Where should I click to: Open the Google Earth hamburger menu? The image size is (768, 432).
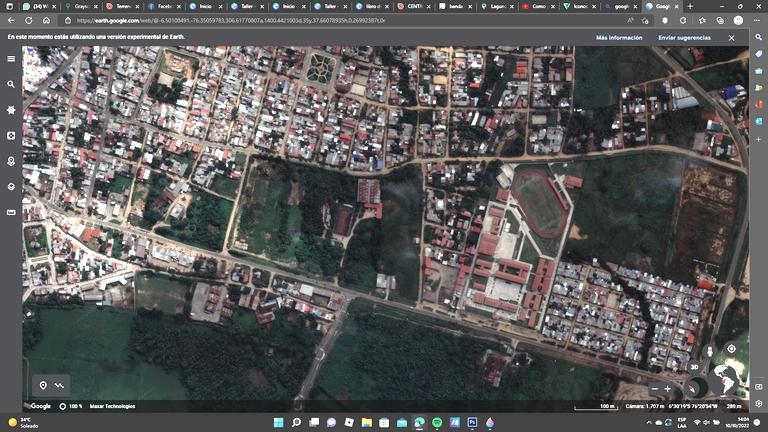point(11,58)
